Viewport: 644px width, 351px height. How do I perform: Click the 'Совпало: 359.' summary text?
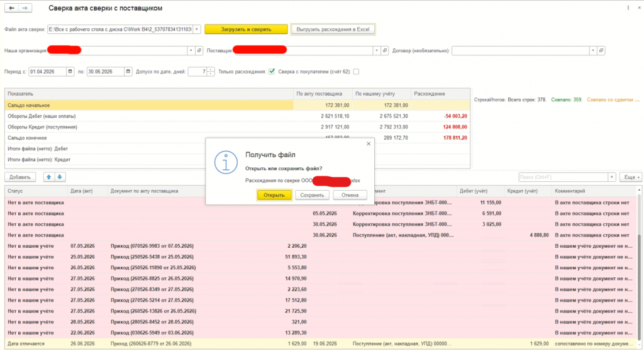(x=567, y=100)
